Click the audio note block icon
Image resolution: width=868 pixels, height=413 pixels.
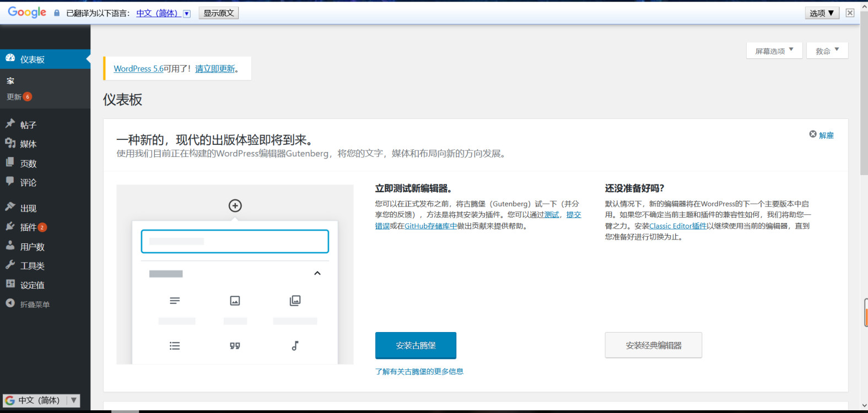click(x=295, y=346)
